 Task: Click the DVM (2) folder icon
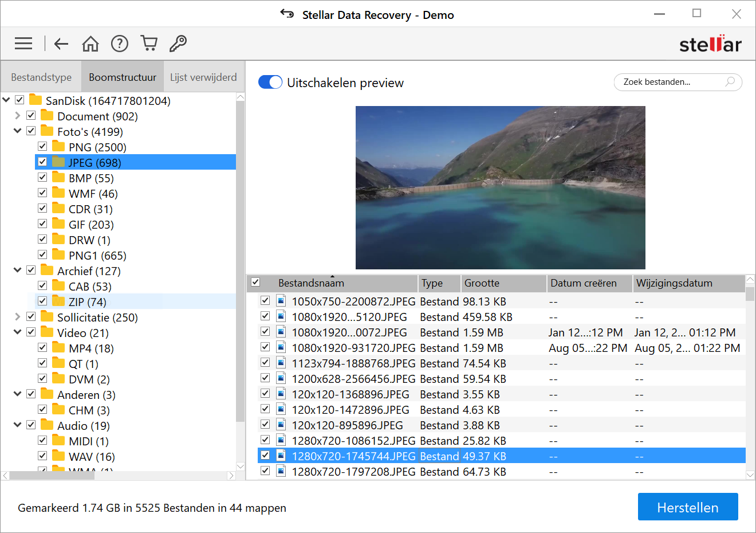(x=58, y=378)
